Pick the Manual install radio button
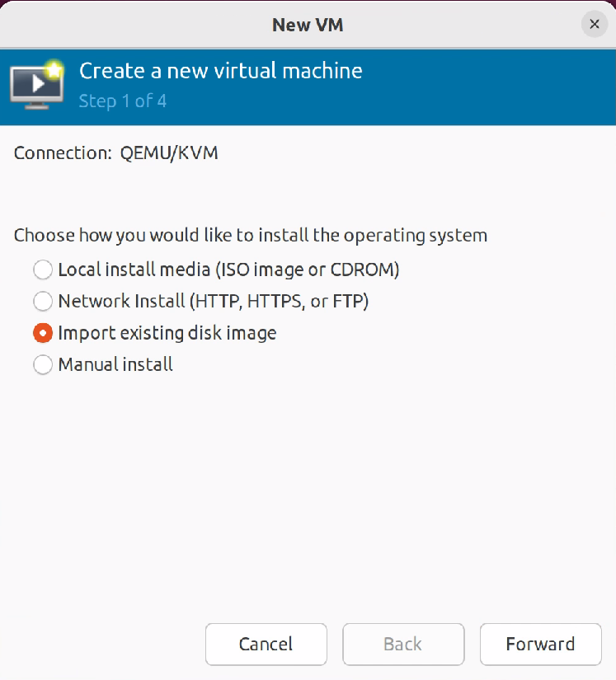This screenshot has width=616, height=680. (x=42, y=364)
